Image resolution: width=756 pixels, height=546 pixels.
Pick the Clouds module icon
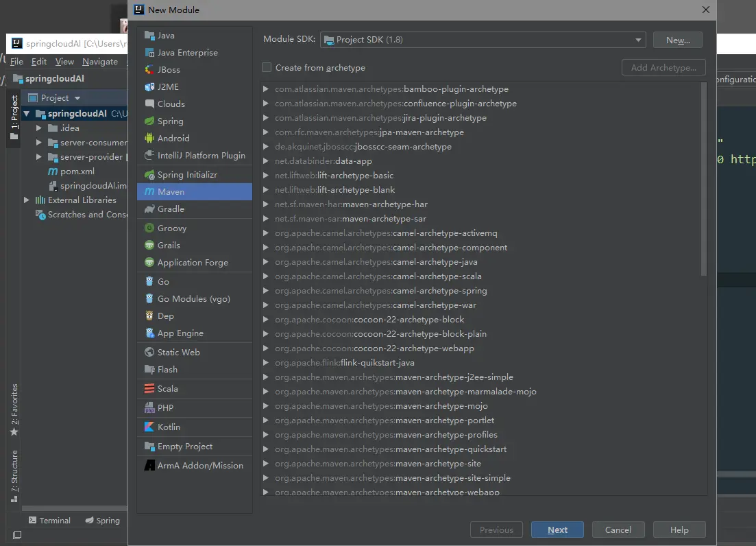tap(149, 104)
